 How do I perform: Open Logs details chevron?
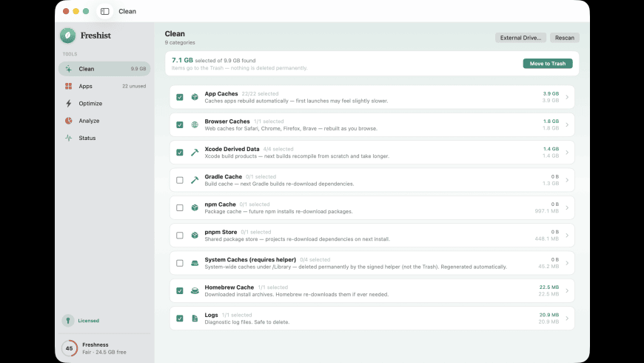tap(567, 319)
